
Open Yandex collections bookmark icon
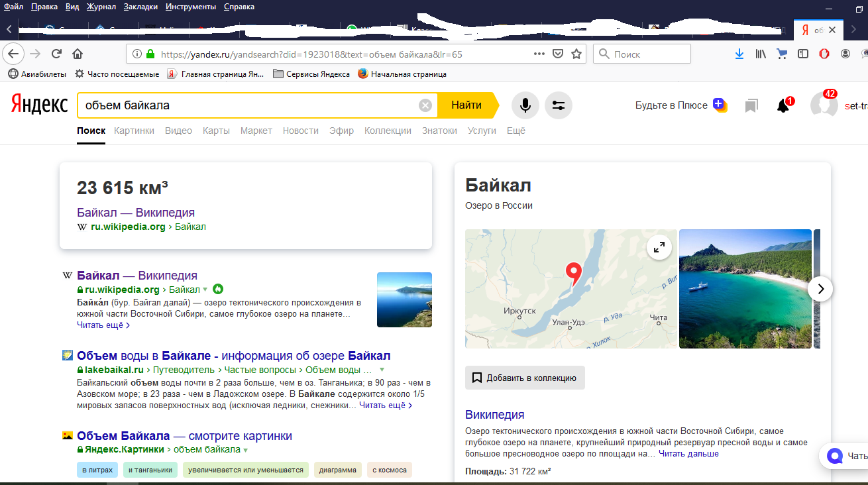[x=751, y=105]
